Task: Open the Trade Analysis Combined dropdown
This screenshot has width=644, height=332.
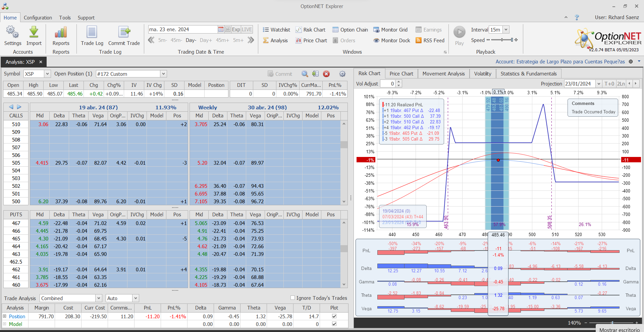Action: 99,298
